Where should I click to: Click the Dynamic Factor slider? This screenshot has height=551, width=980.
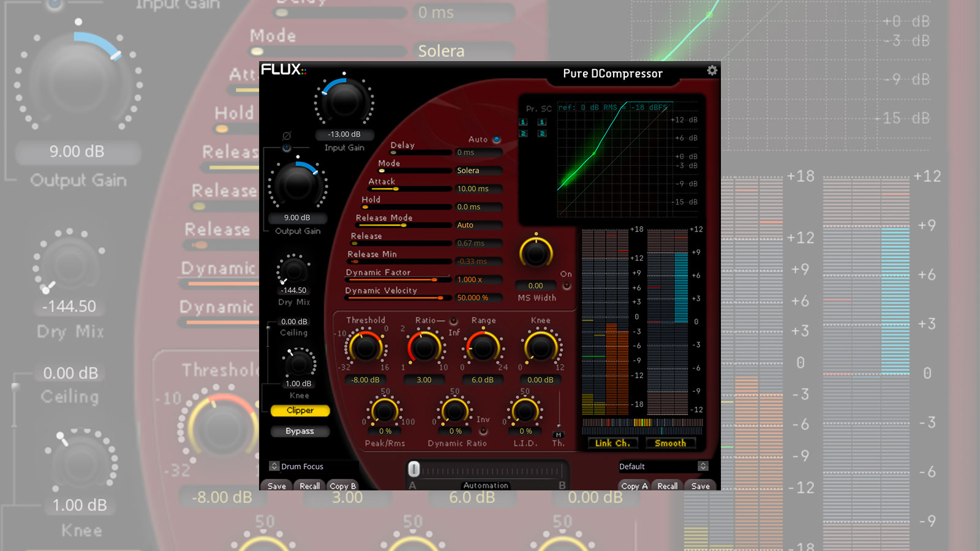point(399,280)
